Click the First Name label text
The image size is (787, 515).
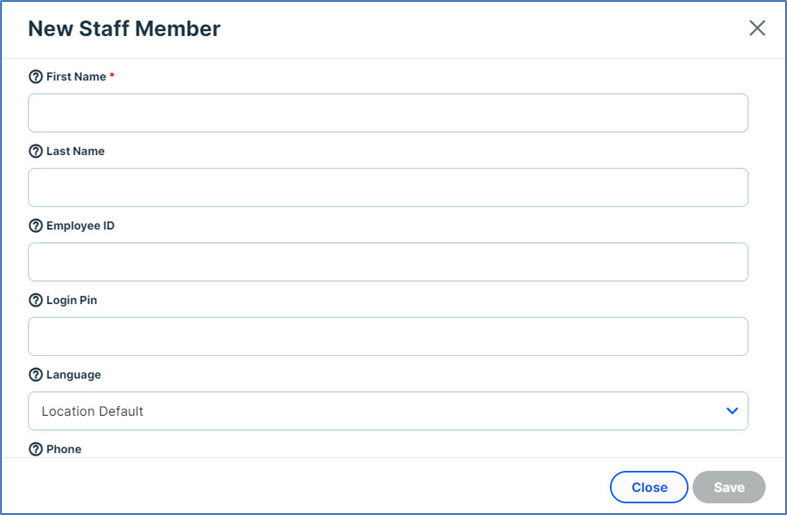[x=76, y=77]
